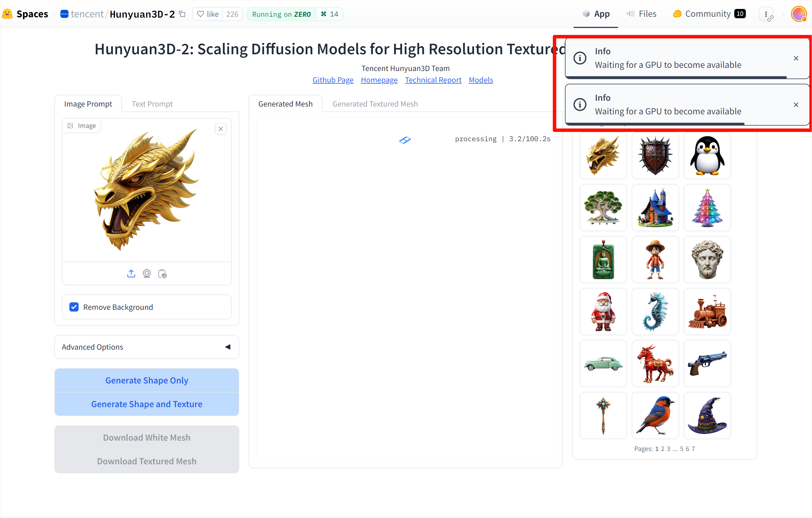This screenshot has width=812, height=518.
Task: Click the Hunyuan3D-2 space name
Action: [x=142, y=14]
